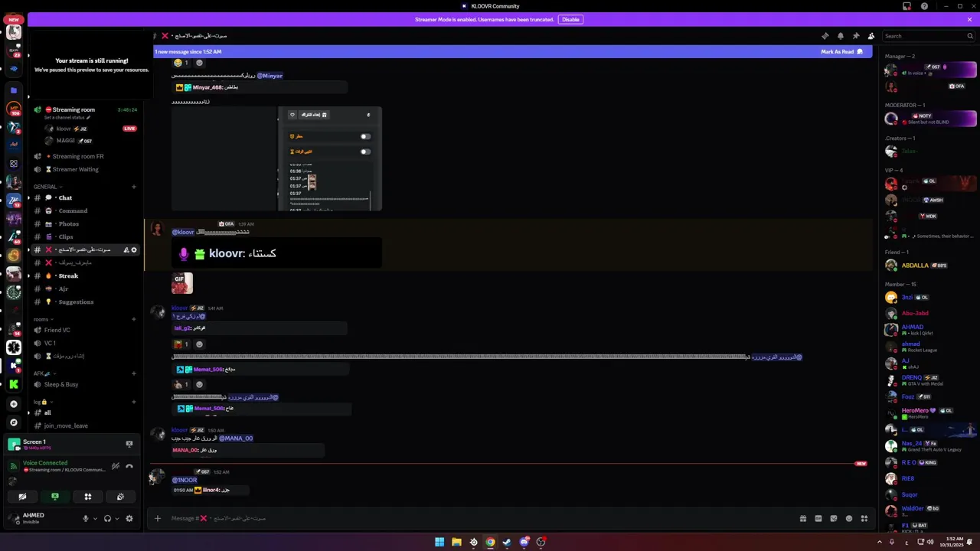This screenshot has height=551, width=980.
Task: Open the Suggestions text channel
Action: pos(85,302)
